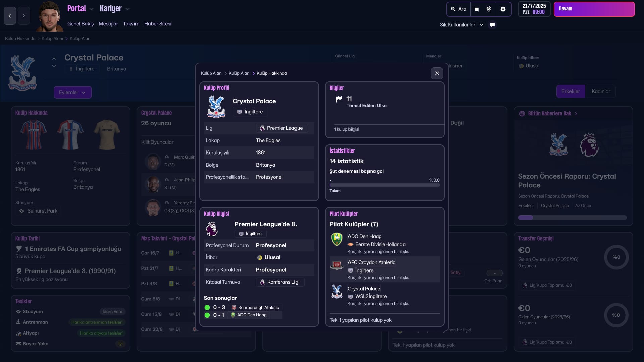Open the Bütün Haberlere Bak link
Viewport: 644px width, 362px height.
coord(549,114)
